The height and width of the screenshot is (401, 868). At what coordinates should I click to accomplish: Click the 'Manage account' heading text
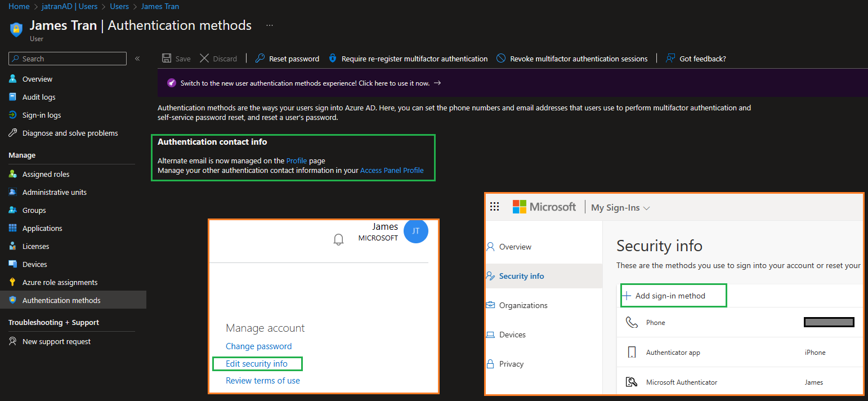click(x=265, y=328)
